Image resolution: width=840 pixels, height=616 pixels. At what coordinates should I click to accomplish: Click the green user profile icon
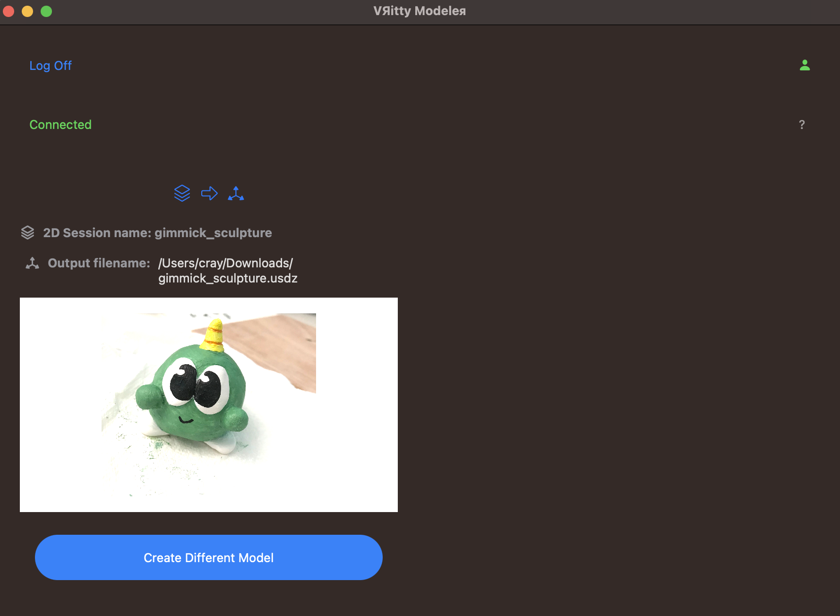coord(805,65)
